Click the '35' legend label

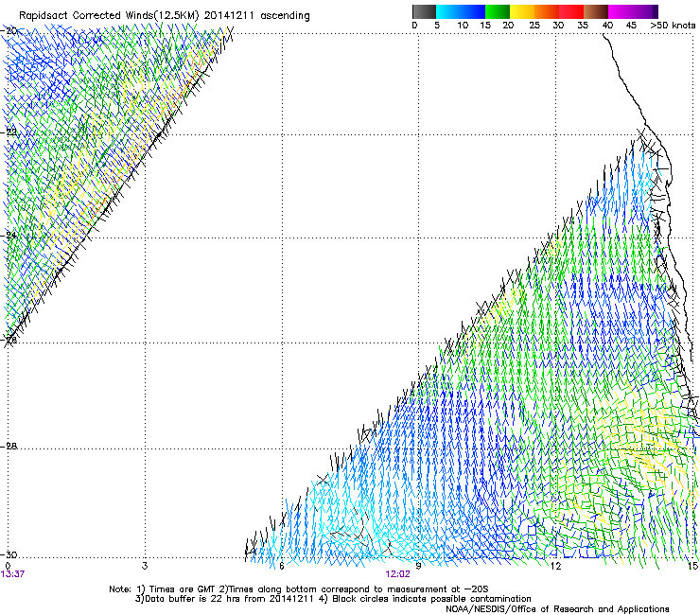pos(583,25)
